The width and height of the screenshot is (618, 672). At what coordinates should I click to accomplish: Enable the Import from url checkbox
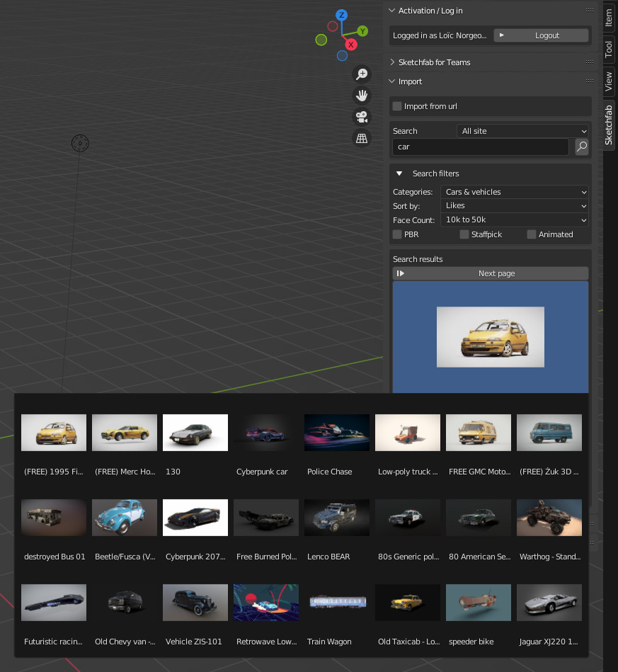coord(397,106)
